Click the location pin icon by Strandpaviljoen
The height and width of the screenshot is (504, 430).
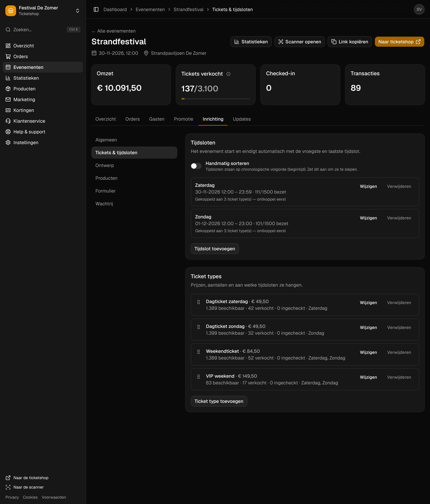pos(146,53)
